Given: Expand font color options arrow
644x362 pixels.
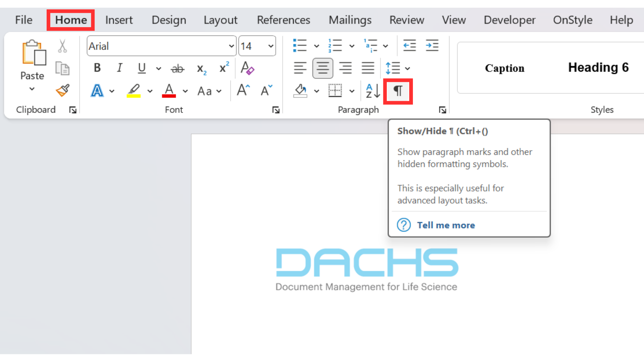Looking at the screenshot, I should point(185,91).
